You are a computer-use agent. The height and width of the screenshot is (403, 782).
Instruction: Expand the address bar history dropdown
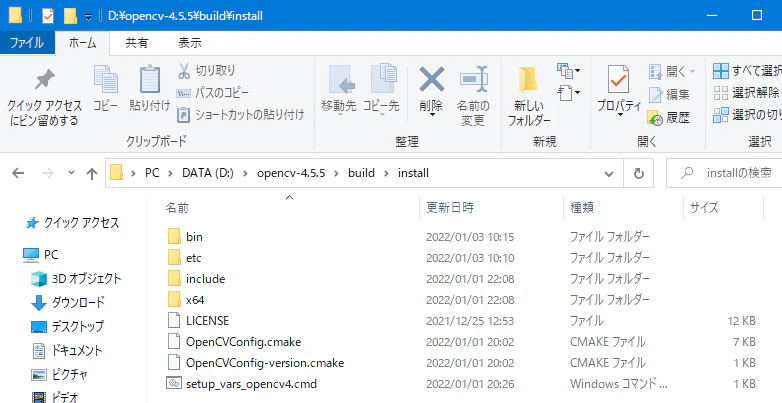pyautogui.click(x=609, y=174)
